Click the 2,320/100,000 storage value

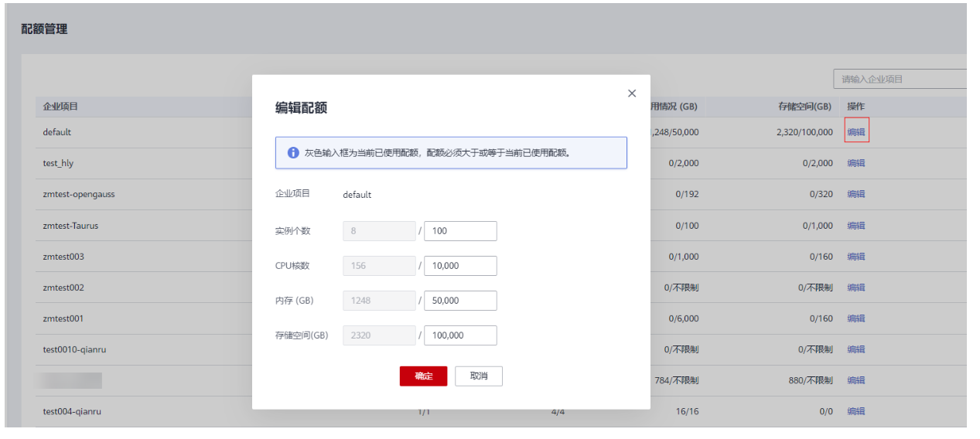[x=804, y=132]
